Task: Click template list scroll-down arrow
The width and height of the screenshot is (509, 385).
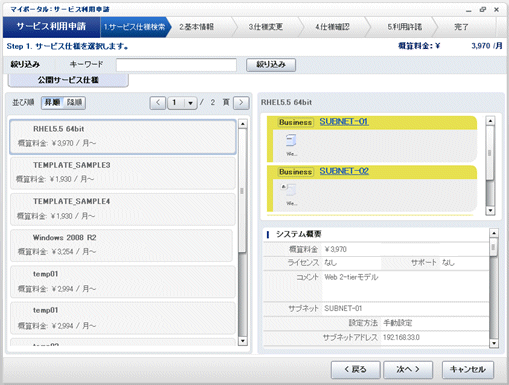Action: tap(243, 341)
